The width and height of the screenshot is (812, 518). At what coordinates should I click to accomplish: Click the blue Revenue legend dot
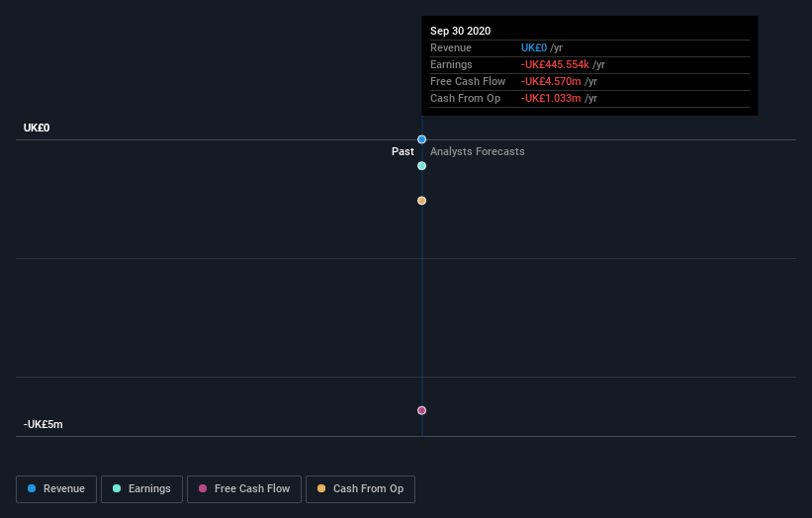point(32,488)
